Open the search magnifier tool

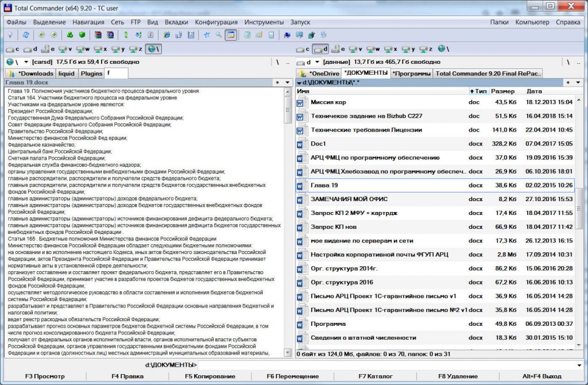coord(218,35)
